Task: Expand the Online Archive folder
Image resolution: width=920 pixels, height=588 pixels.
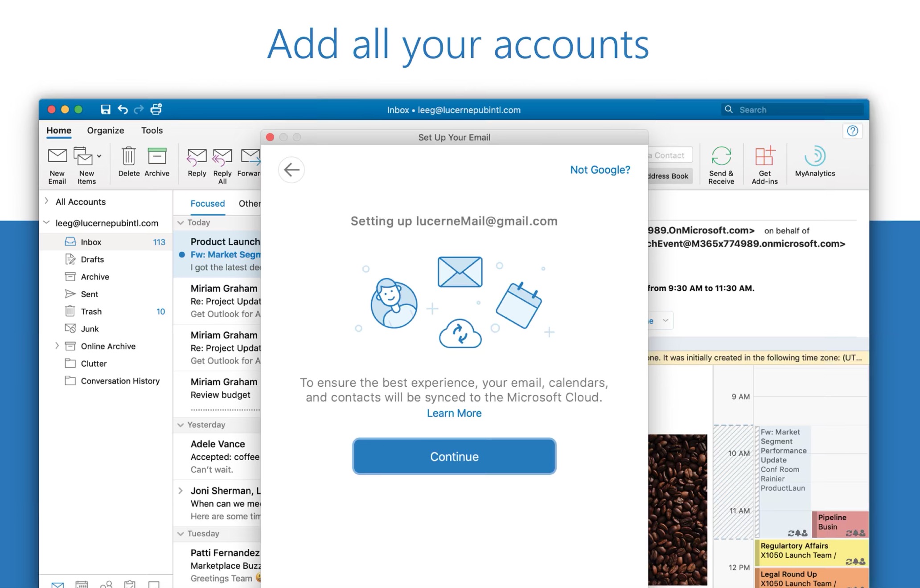Action: coord(57,346)
